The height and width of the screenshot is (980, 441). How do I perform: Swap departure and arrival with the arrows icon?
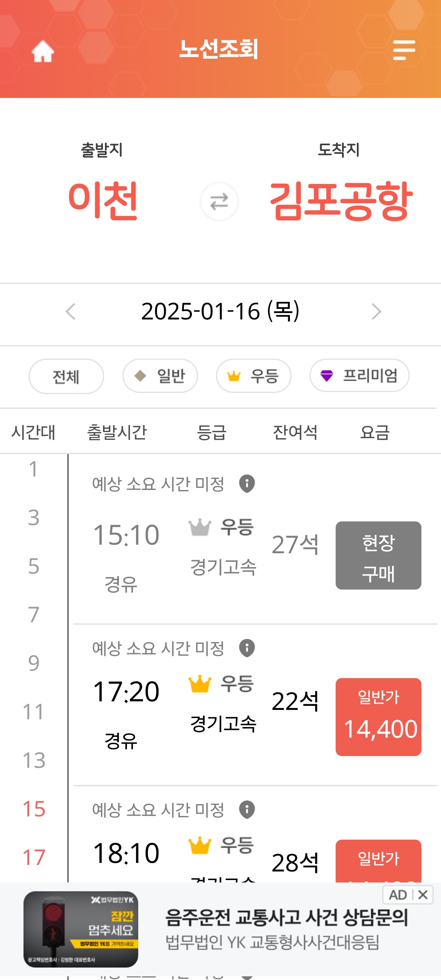(x=219, y=202)
